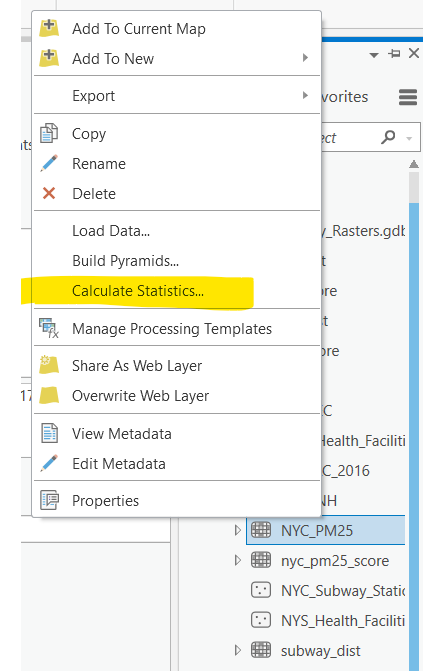Image resolution: width=423 pixels, height=671 pixels.
Task: Expand the subway_dist raster item
Action: tap(238, 650)
